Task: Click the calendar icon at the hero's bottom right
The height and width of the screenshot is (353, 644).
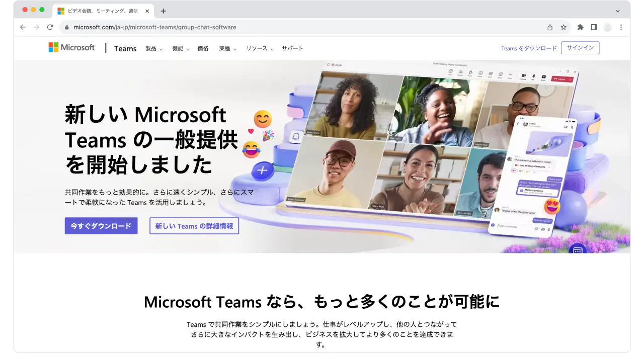Action: [578, 248]
